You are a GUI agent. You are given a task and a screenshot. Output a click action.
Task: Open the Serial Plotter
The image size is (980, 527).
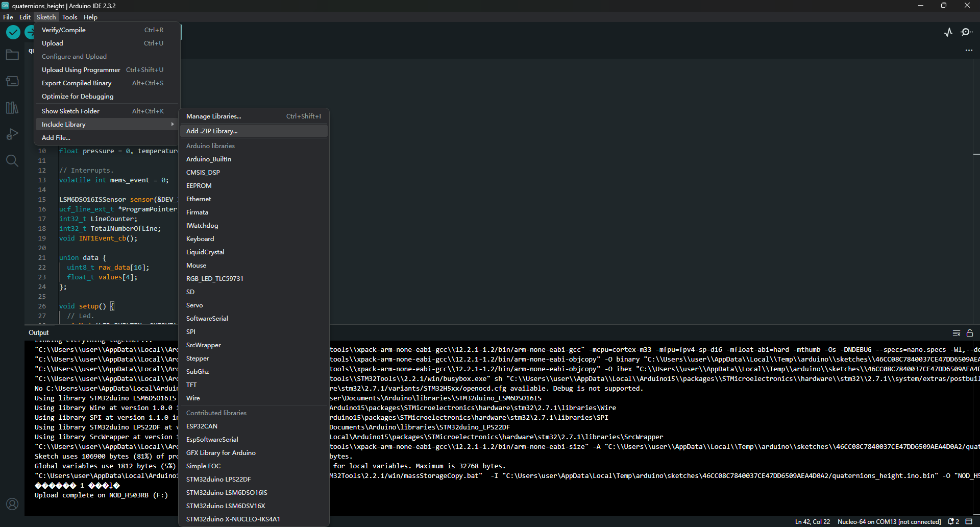coord(948,32)
